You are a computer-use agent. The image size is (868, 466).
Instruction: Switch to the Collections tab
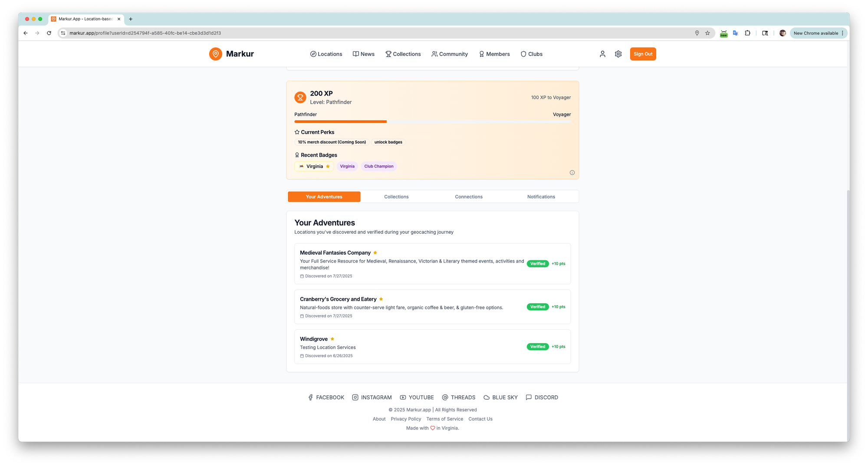pos(396,197)
